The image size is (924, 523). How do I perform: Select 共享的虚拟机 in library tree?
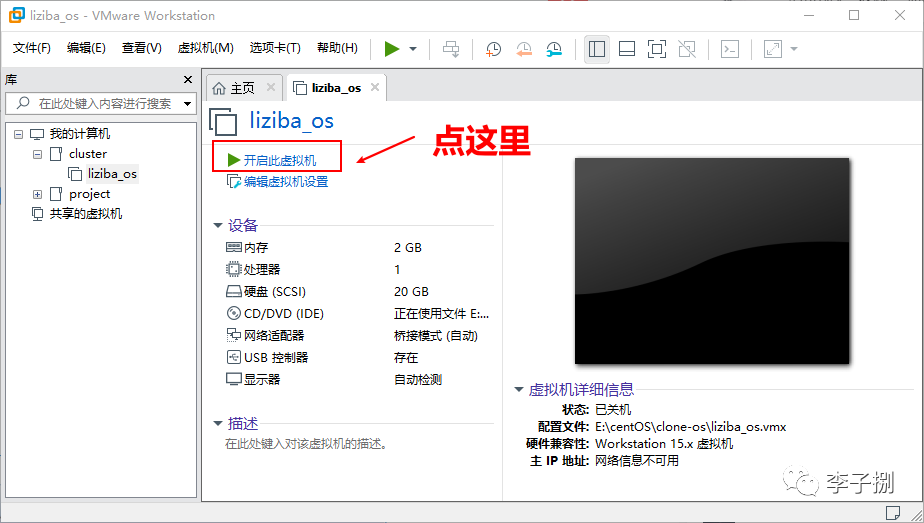point(85,214)
